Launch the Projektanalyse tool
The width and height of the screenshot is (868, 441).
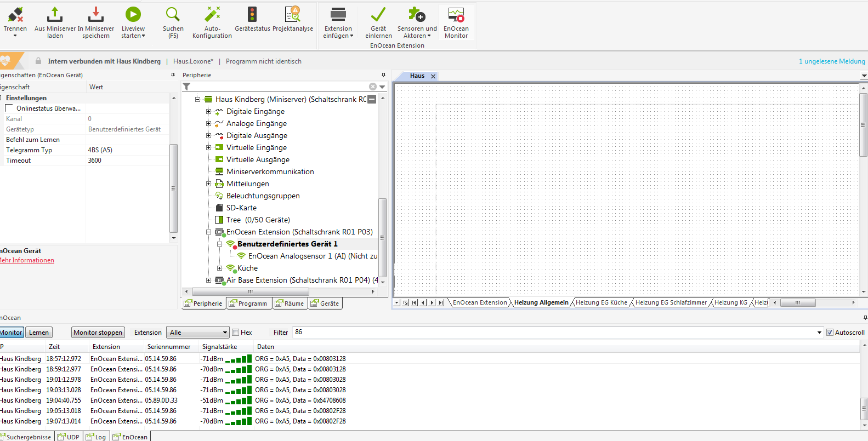click(293, 15)
